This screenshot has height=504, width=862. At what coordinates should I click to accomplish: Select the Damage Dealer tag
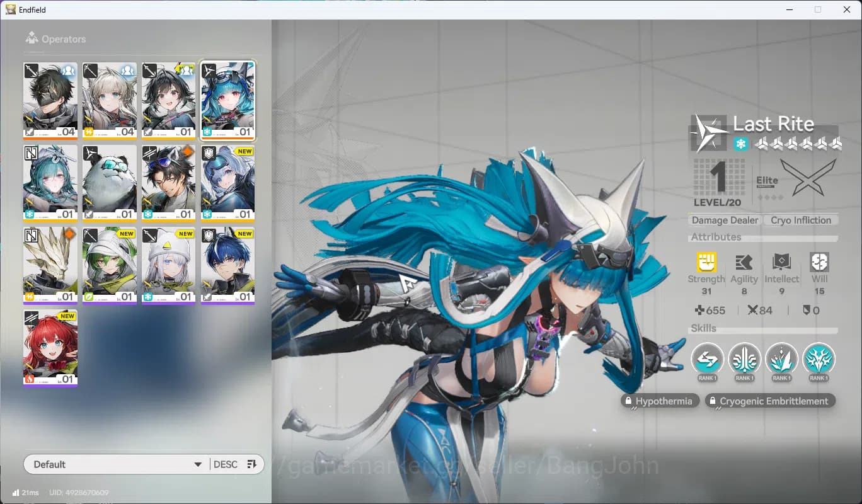pos(725,220)
